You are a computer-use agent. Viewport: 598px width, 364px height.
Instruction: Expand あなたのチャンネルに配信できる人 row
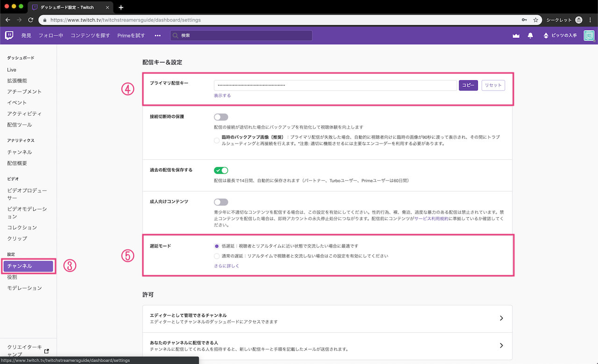point(327,346)
